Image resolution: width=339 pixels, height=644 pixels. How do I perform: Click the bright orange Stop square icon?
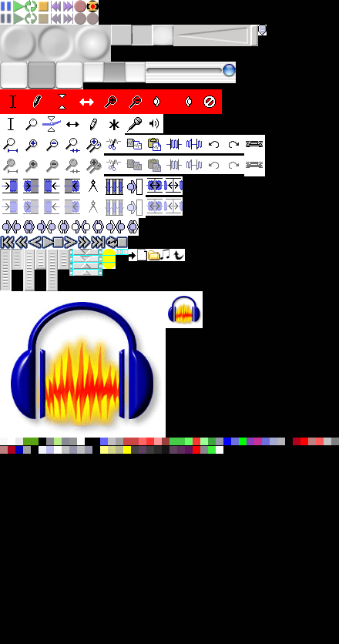[43, 6]
